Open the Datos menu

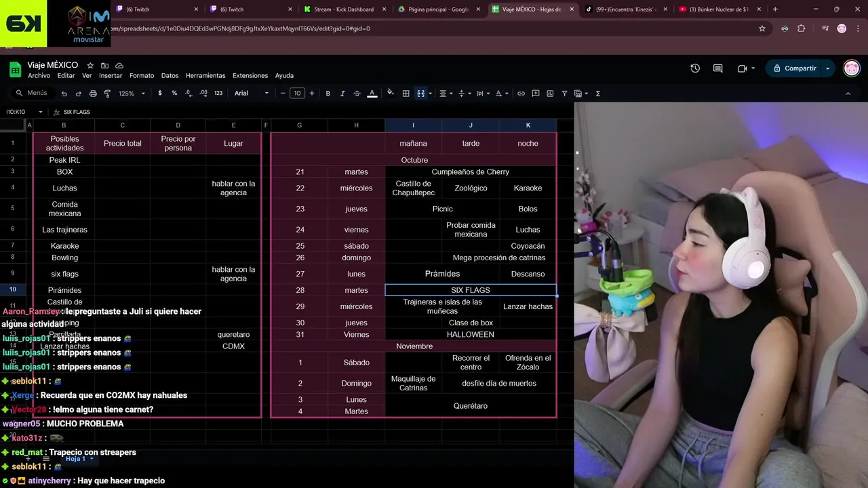[x=170, y=76]
